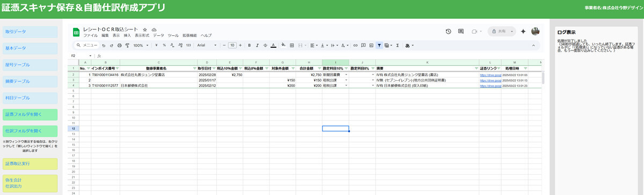The height and width of the screenshot is (195, 644).
Task: Click the formula bar input
Action: click(x=322, y=55)
